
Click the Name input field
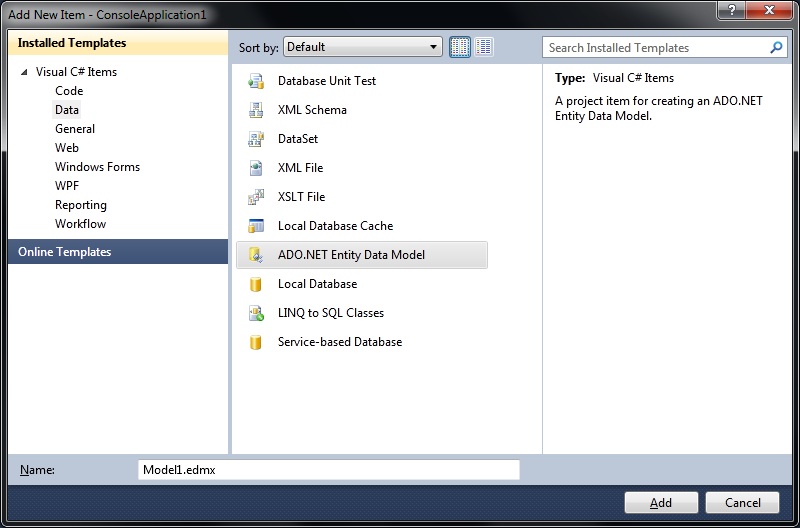(329, 470)
